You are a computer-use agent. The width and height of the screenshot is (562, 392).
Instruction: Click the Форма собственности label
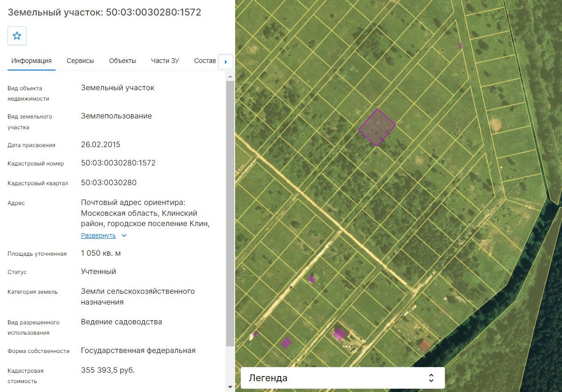pos(39,351)
